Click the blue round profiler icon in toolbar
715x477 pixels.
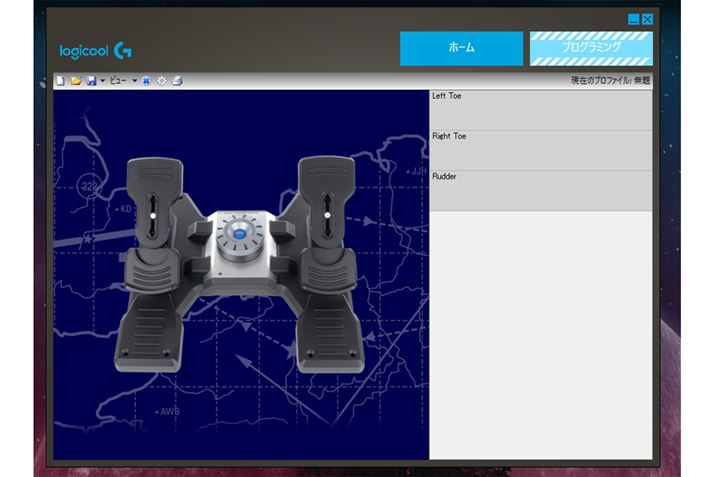pos(146,80)
